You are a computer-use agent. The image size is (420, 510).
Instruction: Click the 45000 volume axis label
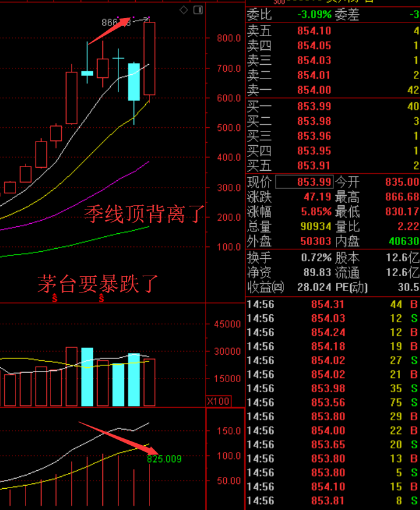(x=227, y=324)
